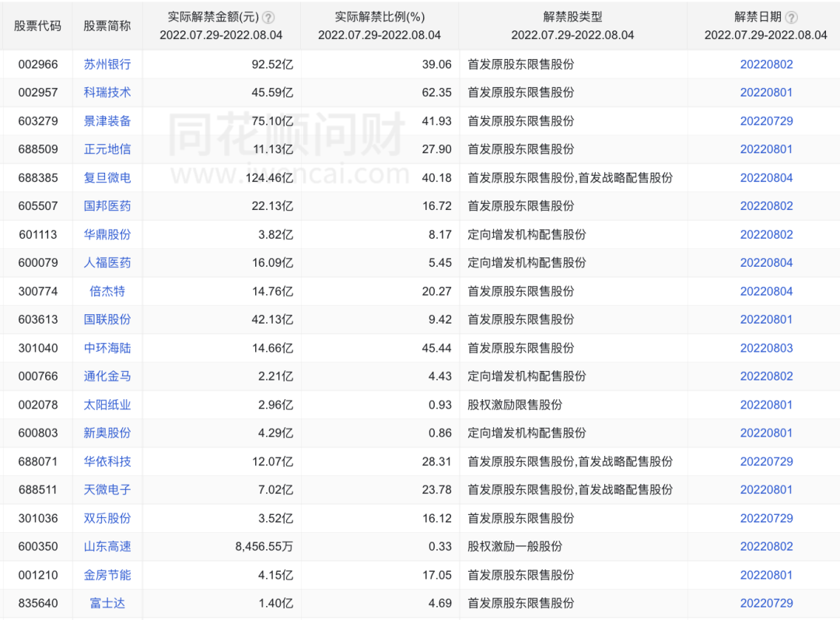Select the 太阳纸业 stock link
Screen dimensions: 840x620
107,405
